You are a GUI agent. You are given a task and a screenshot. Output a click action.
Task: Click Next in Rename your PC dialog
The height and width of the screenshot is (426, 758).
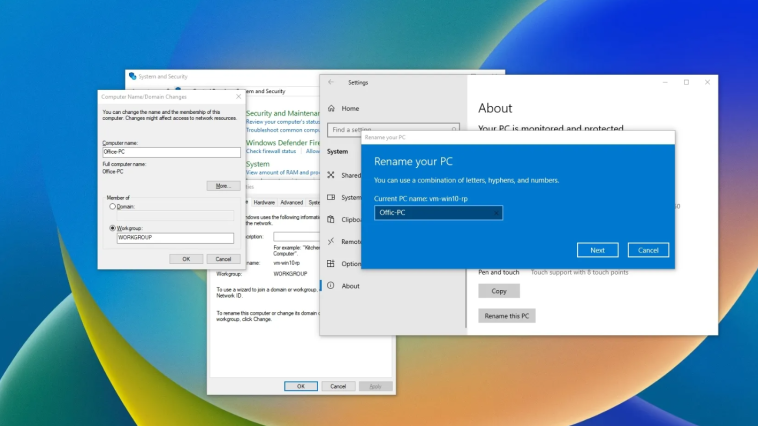[x=597, y=250]
